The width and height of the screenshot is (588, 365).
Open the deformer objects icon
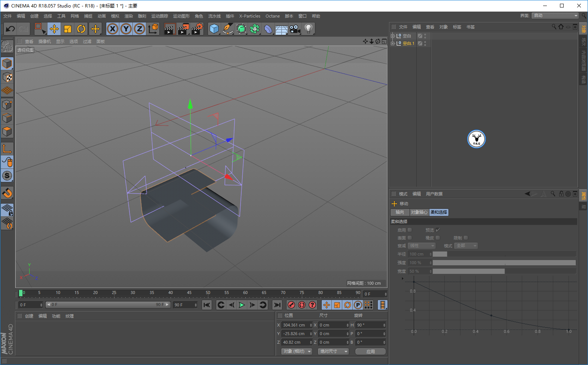268,29
